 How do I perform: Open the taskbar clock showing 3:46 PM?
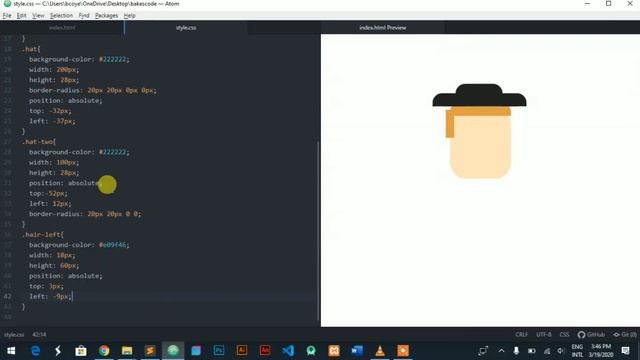[601, 351]
